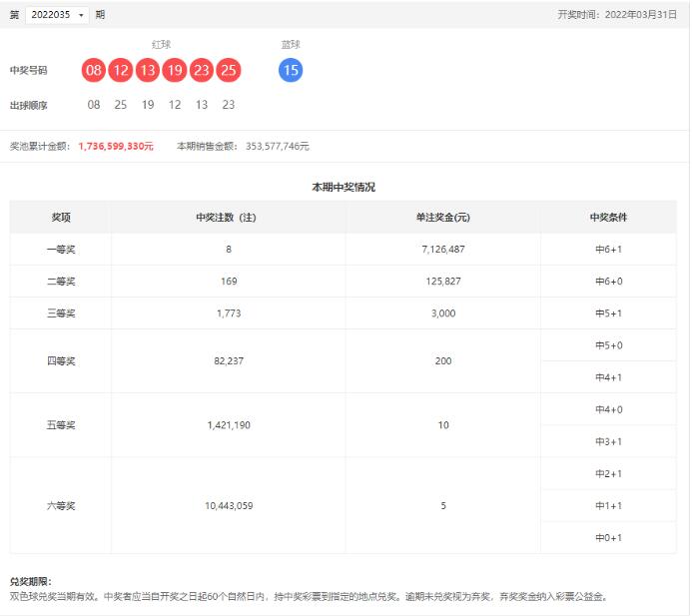Screen dimensions: 693x616
Task: Click the 中奖条件 column header
Action: point(608,218)
